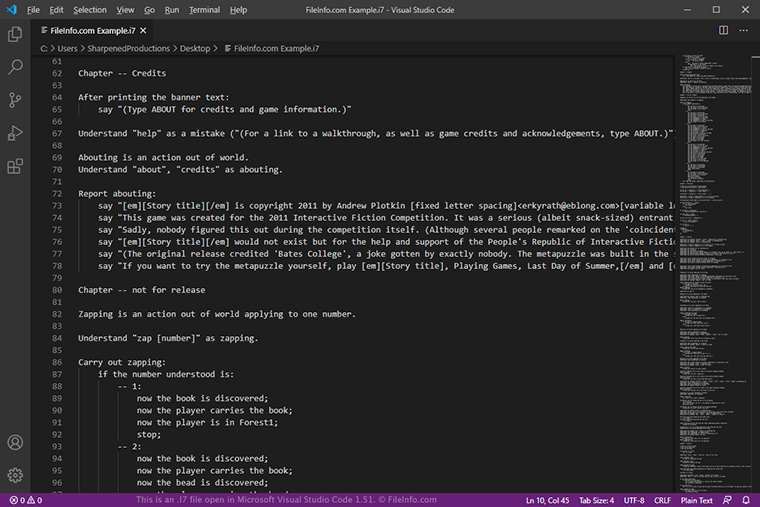Image resolution: width=760 pixels, height=507 pixels.
Task: Open the Search view in activity bar
Action: (x=15, y=67)
